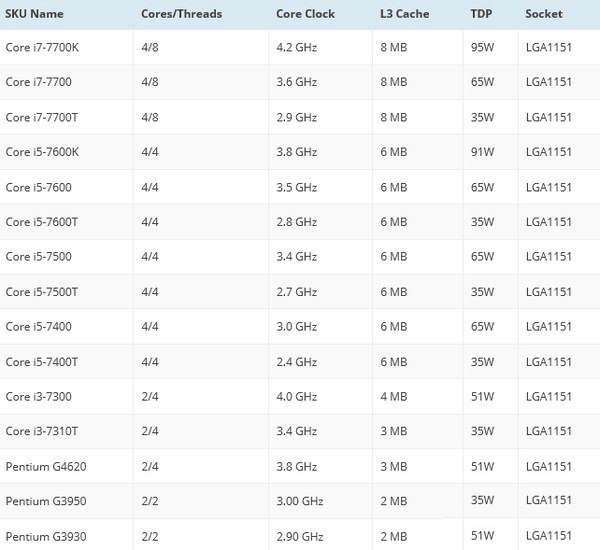This screenshot has width=600, height=550.
Task: Click LGA1151 in the Core i5-7400 row
Action: [549, 326]
